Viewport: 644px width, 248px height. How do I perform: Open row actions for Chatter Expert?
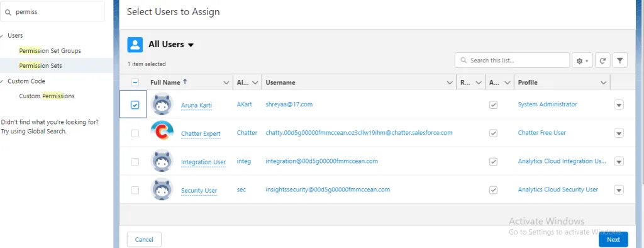[619, 133]
